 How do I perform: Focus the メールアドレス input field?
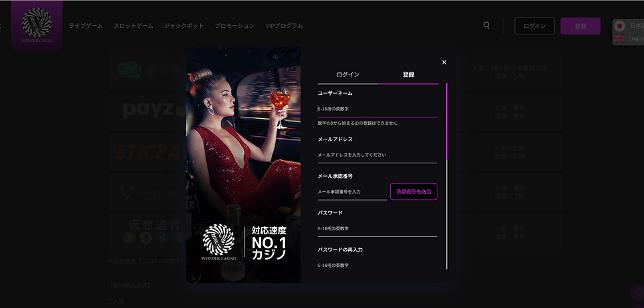point(377,155)
